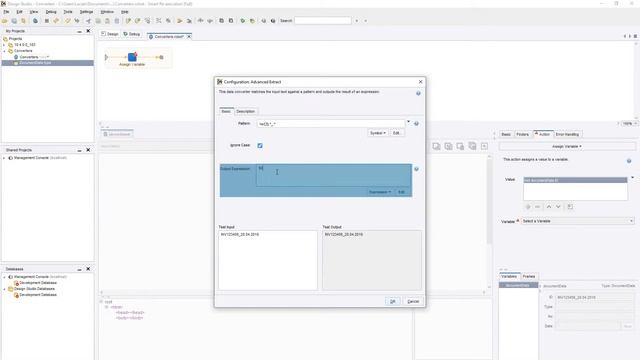Switch to Debug mode tab
This screenshot has height=360, width=640.
[x=132, y=34]
